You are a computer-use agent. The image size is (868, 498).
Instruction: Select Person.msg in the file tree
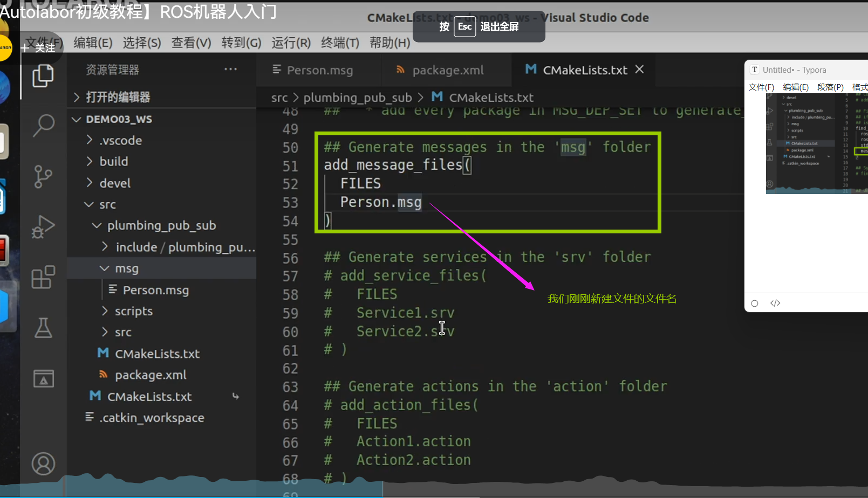click(x=162, y=289)
